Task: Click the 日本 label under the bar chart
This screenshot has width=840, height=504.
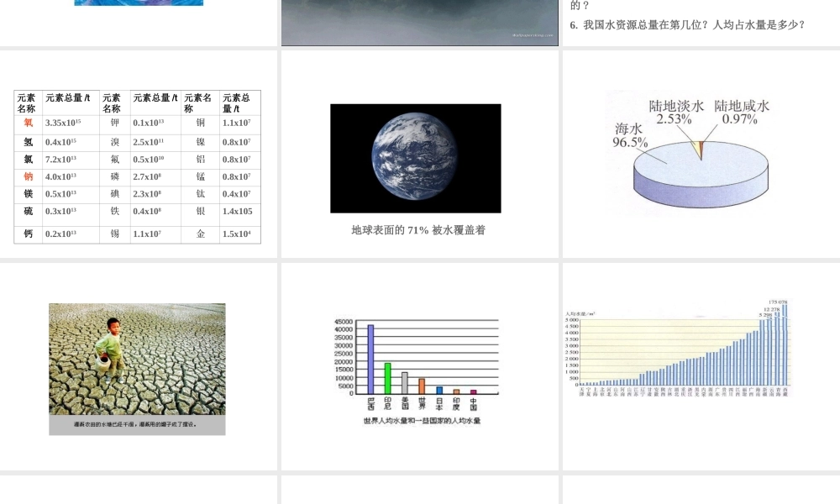Action: 439,403
